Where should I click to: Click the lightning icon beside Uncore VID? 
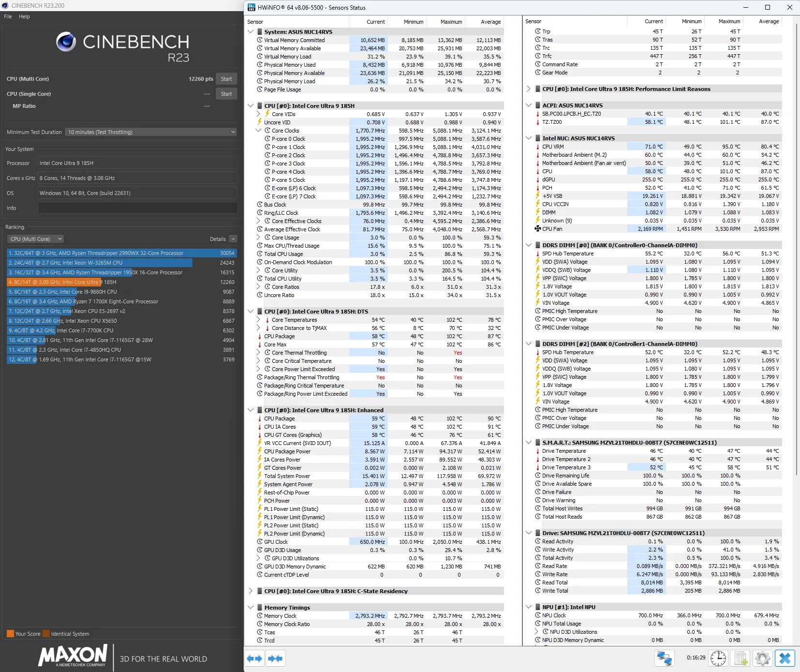pos(260,122)
